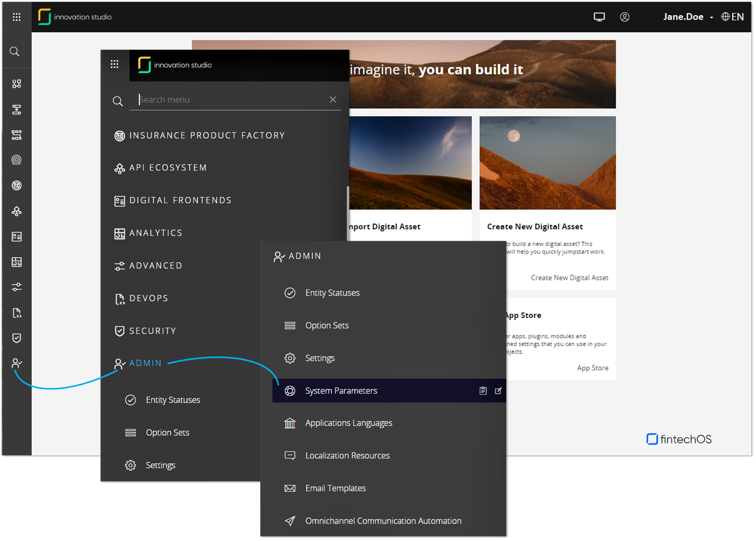
Task: Open the EN language selector
Action: (732, 17)
